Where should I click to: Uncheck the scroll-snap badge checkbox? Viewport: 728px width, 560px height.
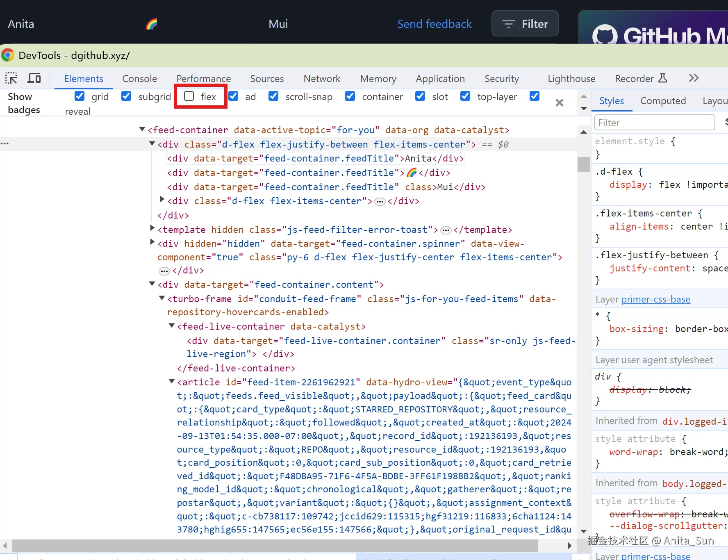[x=273, y=96]
